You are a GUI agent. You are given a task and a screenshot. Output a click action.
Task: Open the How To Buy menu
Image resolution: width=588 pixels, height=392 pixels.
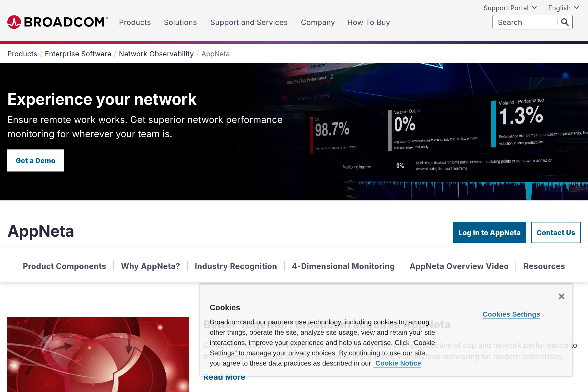pos(368,22)
